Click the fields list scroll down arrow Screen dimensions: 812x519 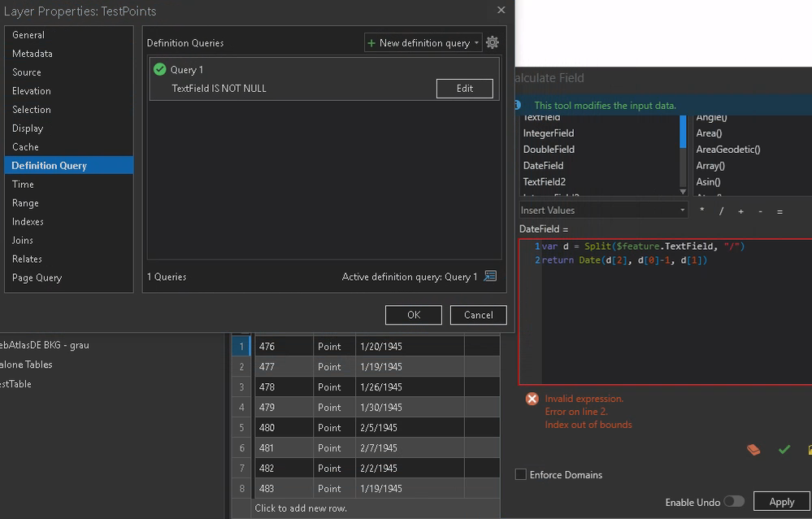pyautogui.click(x=683, y=191)
